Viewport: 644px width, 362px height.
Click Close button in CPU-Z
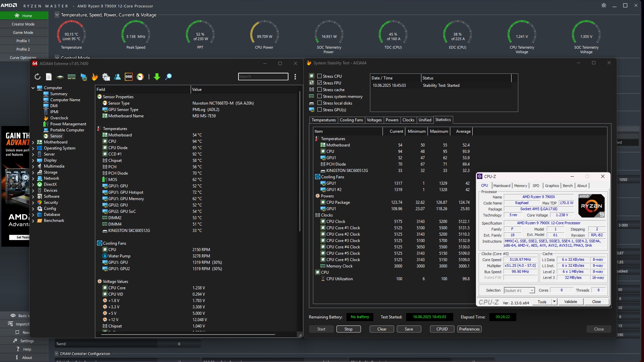(596, 302)
